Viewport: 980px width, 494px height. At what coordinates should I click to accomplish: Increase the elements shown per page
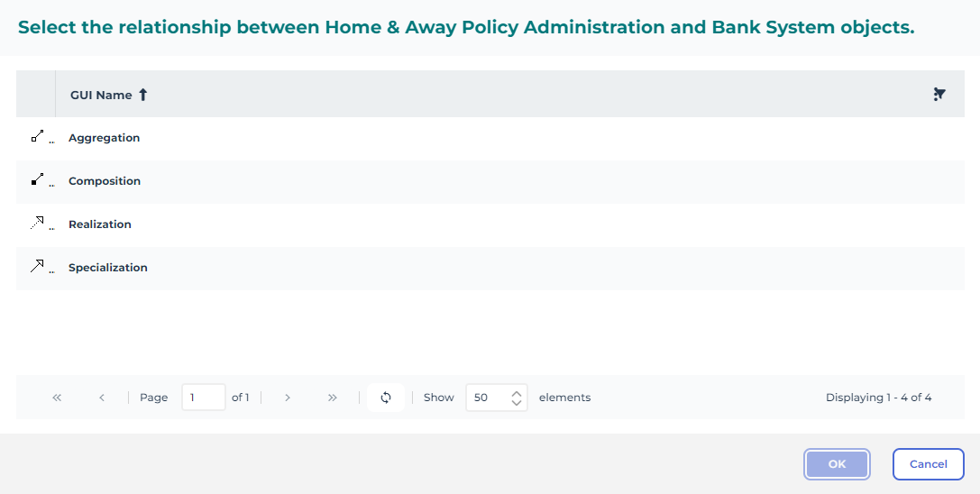tap(517, 392)
